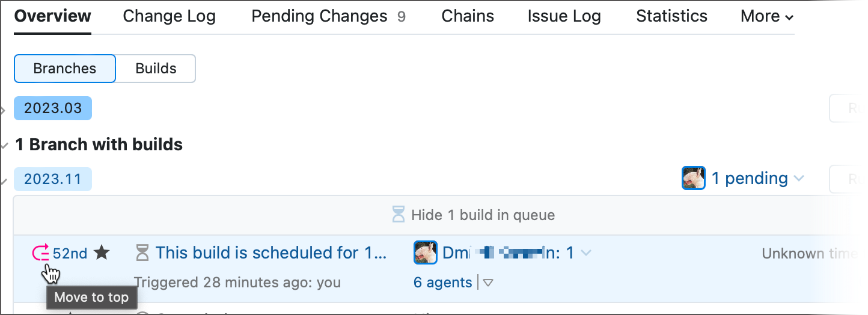The width and height of the screenshot is (868, 315).
Task: Expand the build changes chevron after user name
Action: [x=586, y=253]
